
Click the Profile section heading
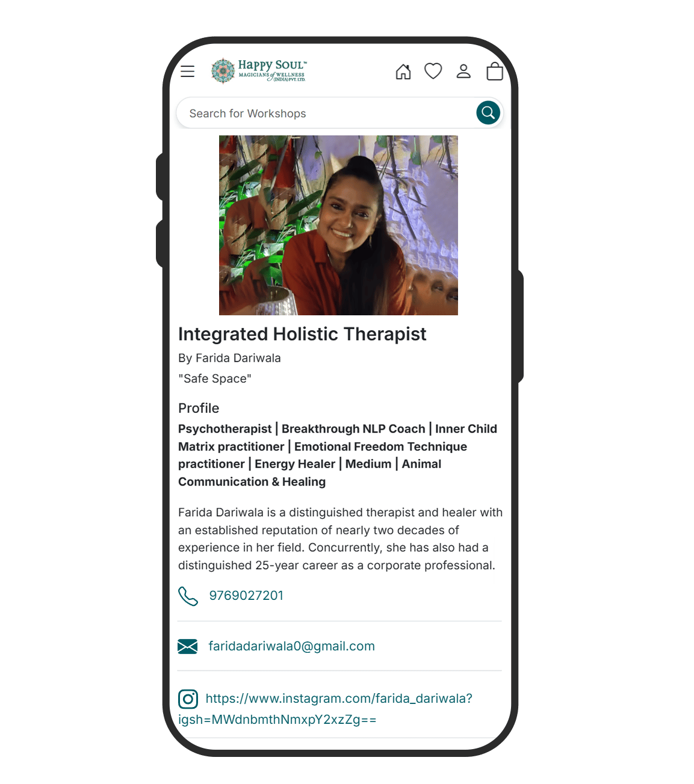tap(199, 408)
